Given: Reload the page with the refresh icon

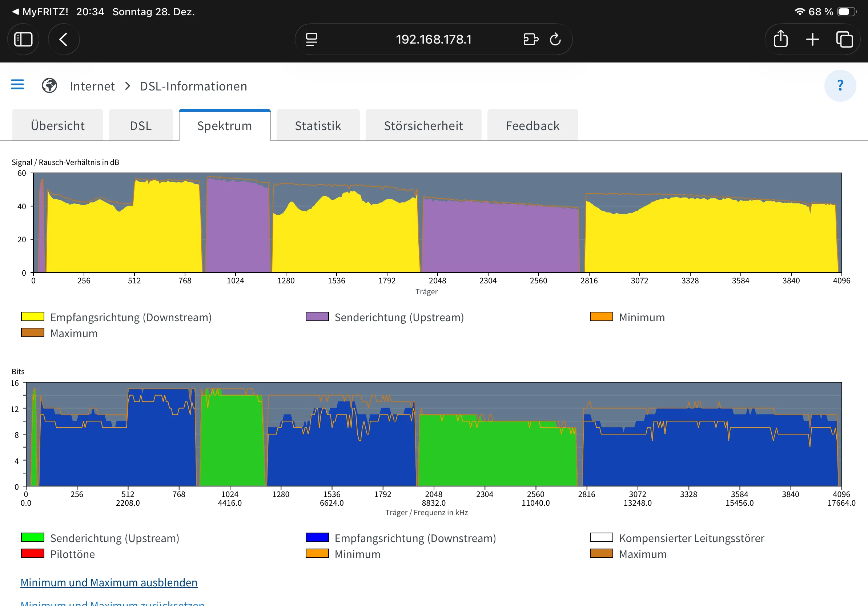Looking at the screenshot, I should (x=555, y=39).
